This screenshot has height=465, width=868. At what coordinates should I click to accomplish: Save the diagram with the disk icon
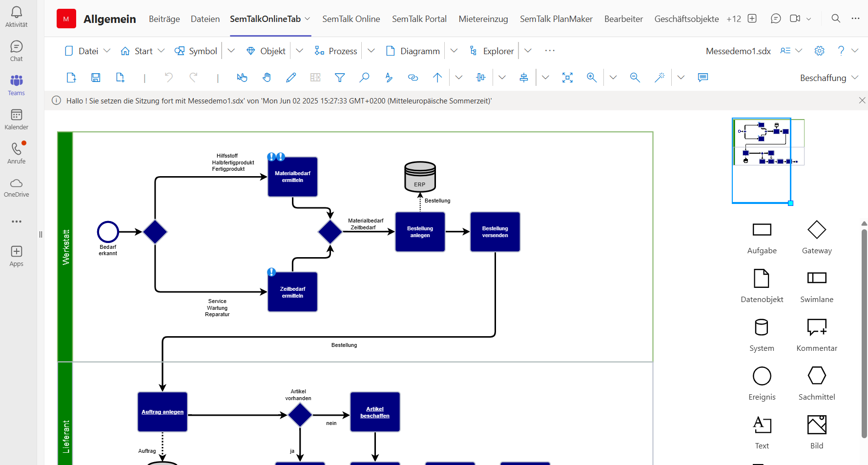96,77
